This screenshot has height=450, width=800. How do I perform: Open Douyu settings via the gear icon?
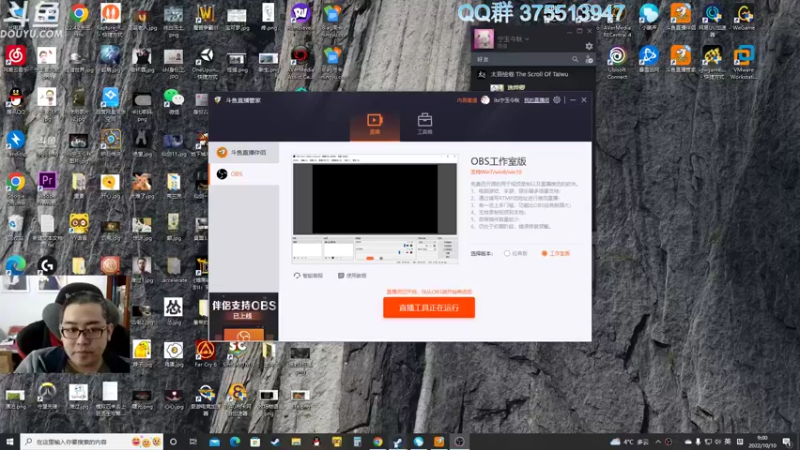[x=557, y=100]
